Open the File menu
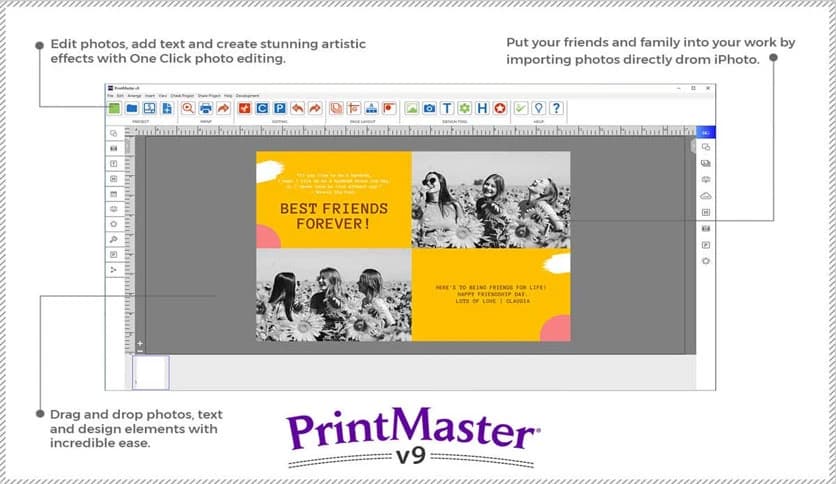The image size is (836, 484). (110, 96)
